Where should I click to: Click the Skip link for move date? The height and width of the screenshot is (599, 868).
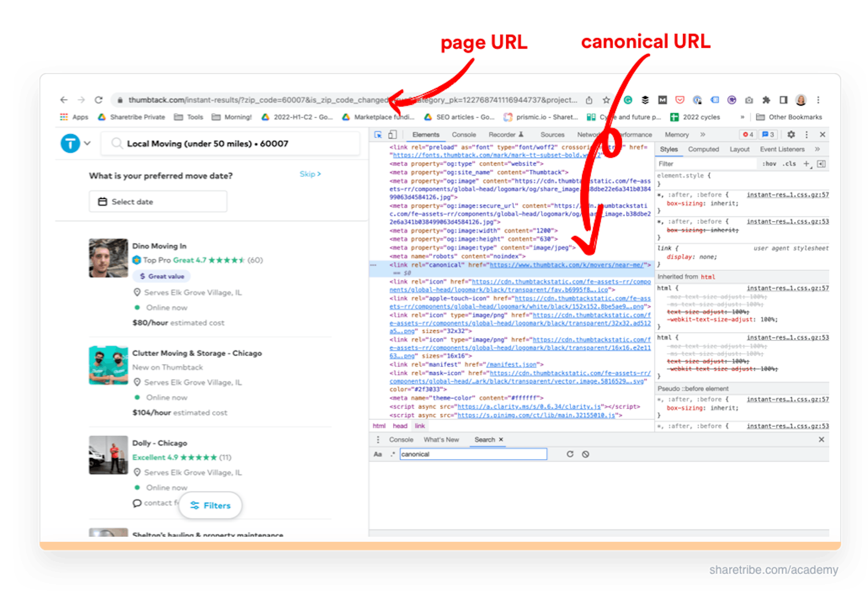click(309, 174)
